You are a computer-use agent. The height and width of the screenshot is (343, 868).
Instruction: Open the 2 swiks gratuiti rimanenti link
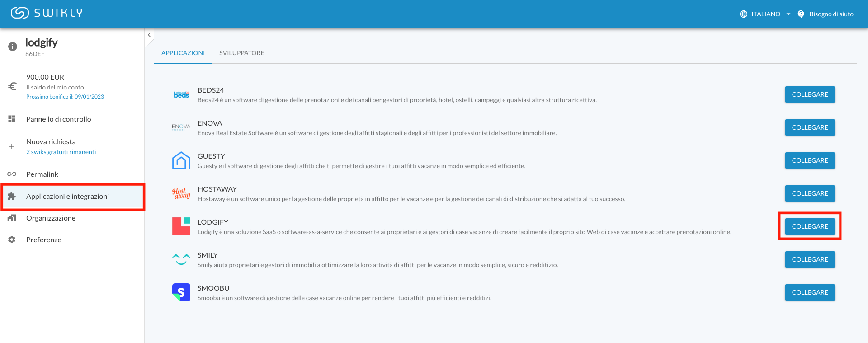click(x=61, y=151)
